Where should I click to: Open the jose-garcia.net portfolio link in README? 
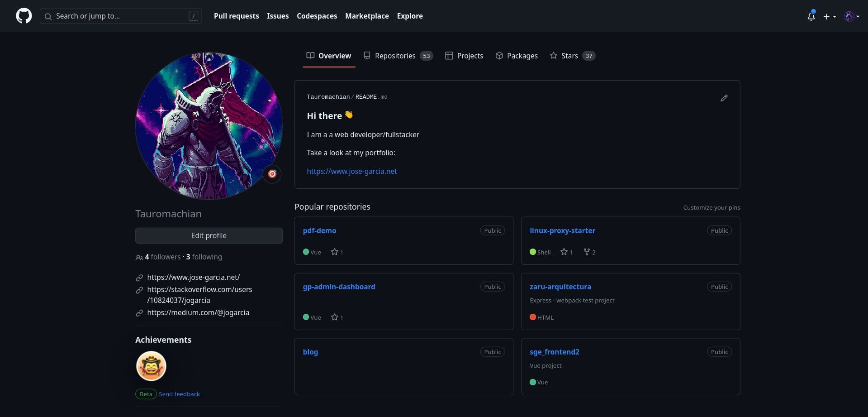[351, 171]
